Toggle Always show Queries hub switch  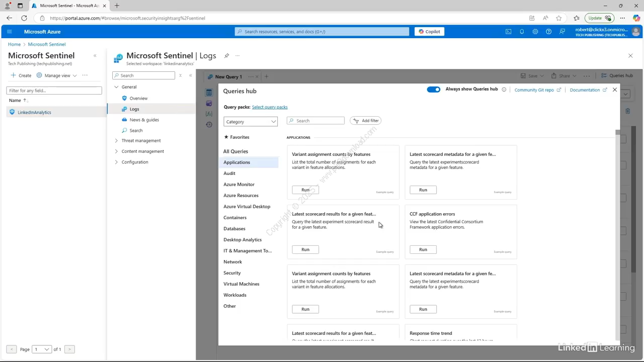(x=433, y=89)
